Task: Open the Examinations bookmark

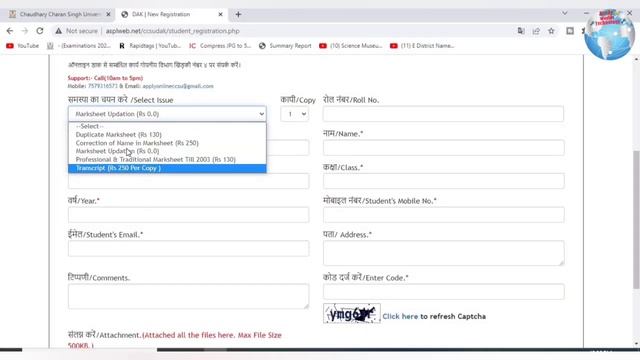Action: 79,46
